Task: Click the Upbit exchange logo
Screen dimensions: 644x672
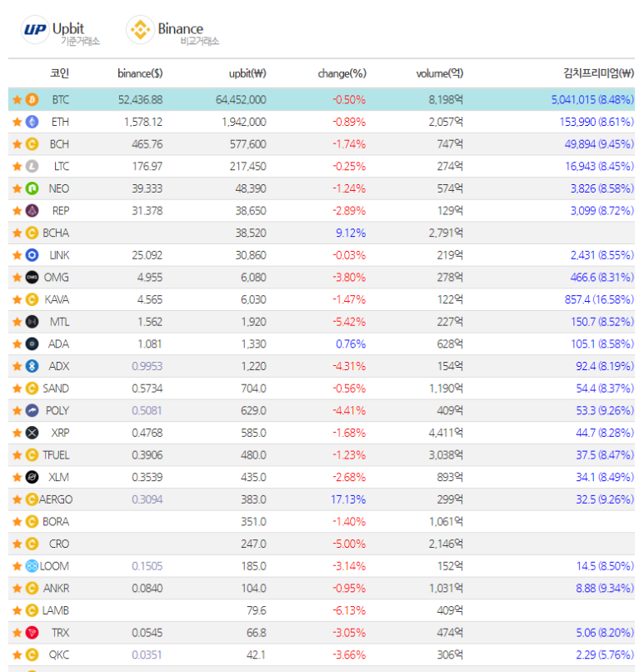Action: pyautogui.click(x=35, y=29)
